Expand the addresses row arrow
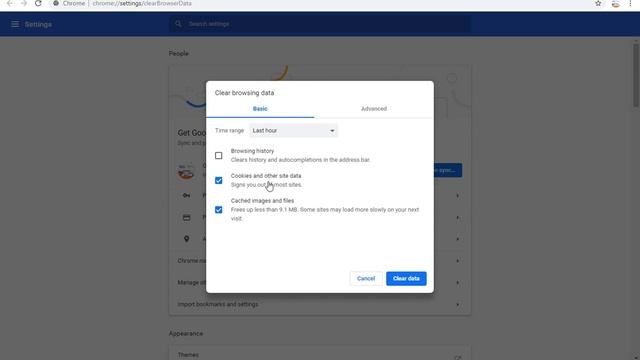The width and height of the screenshot is (640, 360). [458, 239]
